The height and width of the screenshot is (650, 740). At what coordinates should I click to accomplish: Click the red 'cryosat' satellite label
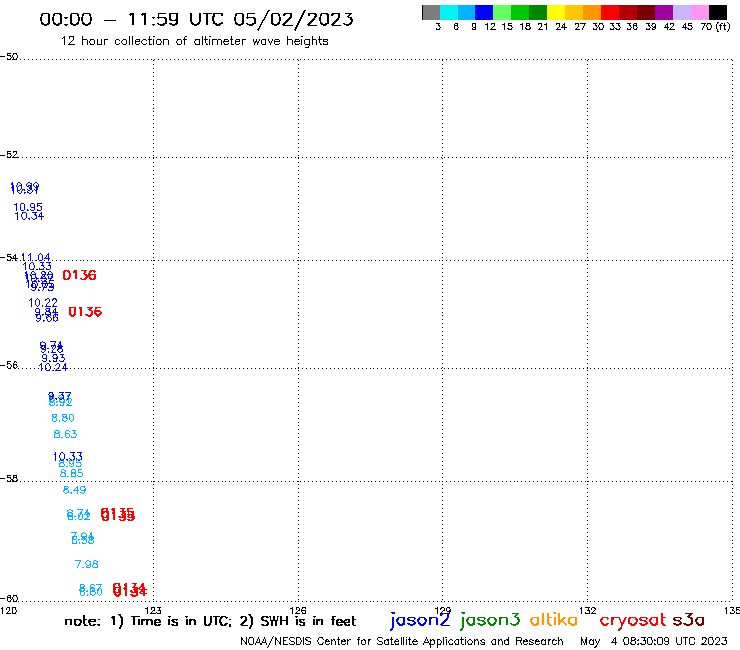[x=633, y=620]
